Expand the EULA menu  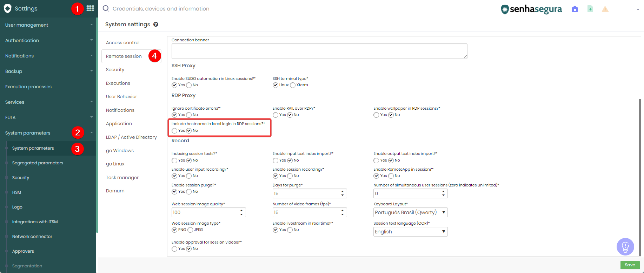[x=48, y=117]
